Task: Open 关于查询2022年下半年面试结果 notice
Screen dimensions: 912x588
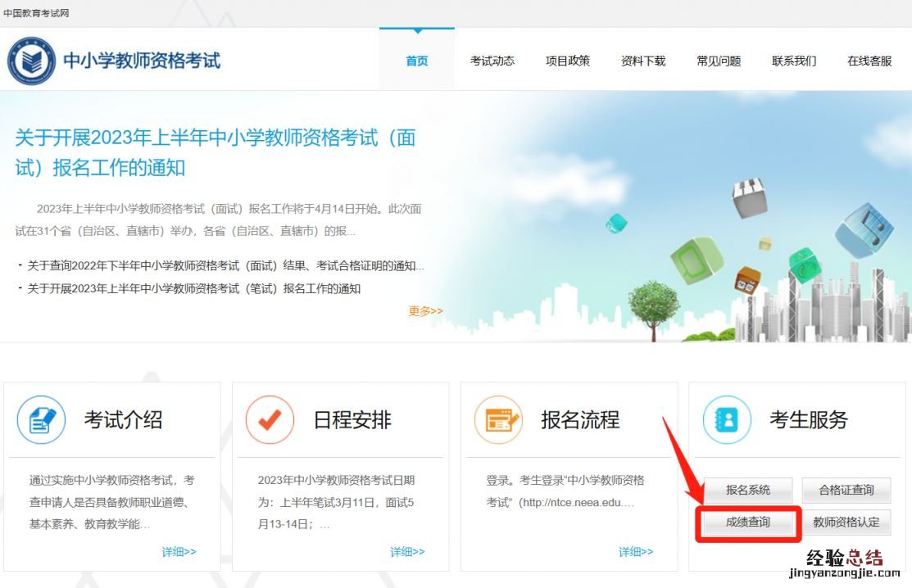Action: tap(225, 265)
